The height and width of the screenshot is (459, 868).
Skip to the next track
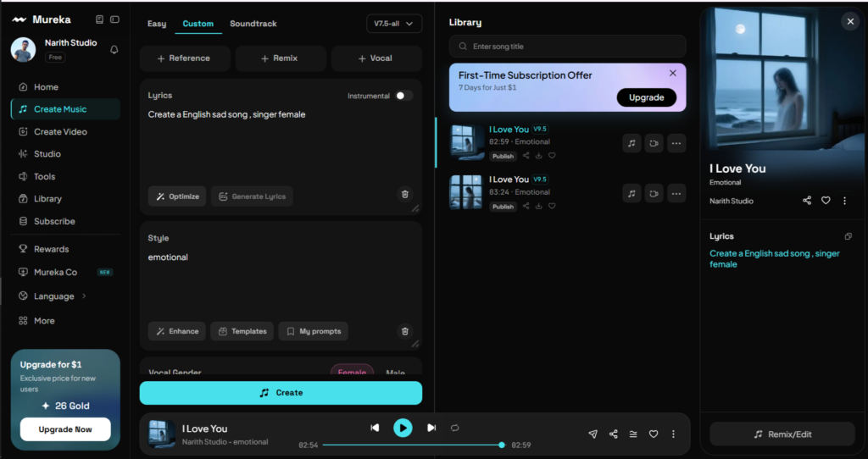click(431, 428)
